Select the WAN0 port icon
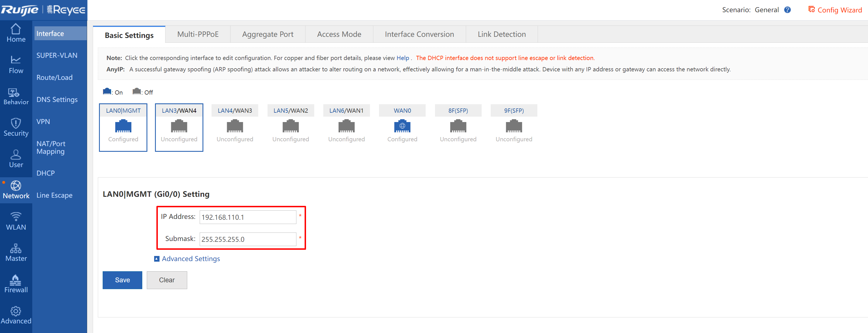Image resolution: width=868 pixels, height=333 pixels. [402, 127]
